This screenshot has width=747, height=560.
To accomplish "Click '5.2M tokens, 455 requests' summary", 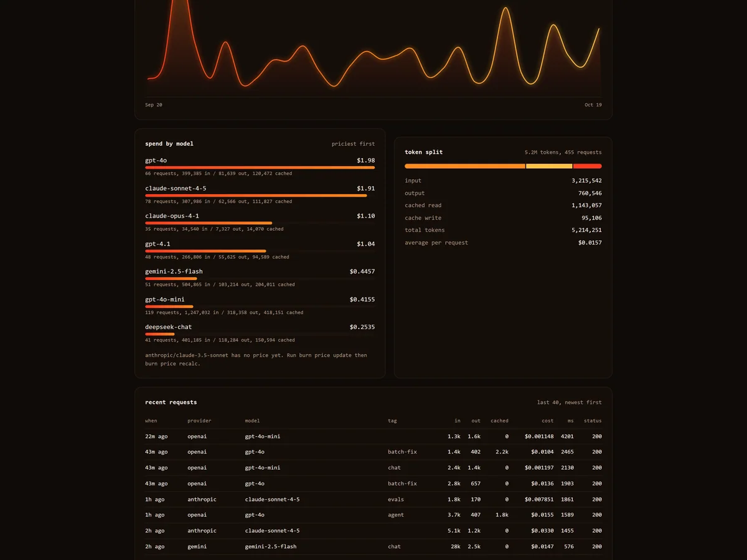I will point(563,152).
